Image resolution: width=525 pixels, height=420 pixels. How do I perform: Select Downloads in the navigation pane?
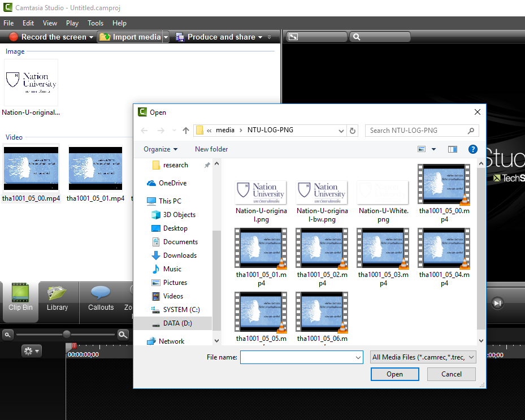point(180,256)
